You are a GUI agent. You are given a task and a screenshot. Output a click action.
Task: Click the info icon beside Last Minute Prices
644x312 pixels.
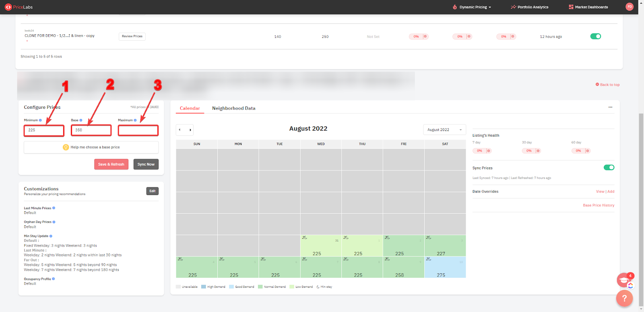[54, 208]
